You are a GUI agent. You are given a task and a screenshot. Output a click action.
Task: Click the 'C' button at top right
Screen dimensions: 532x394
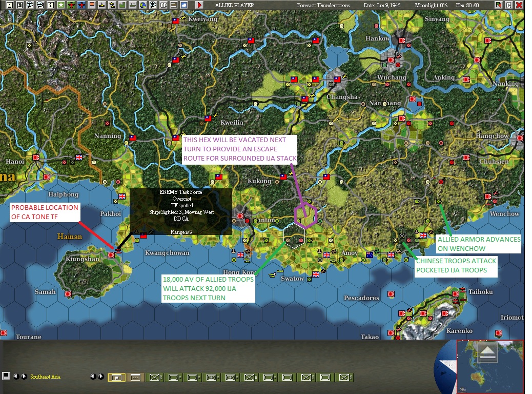[x=508, y=5]
